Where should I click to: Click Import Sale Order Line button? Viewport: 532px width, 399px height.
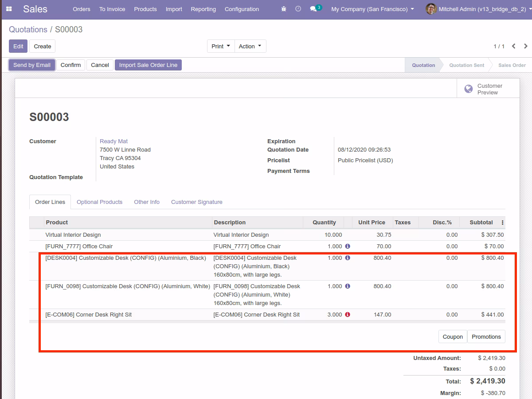pyautogui.click(x=148, y=65)
